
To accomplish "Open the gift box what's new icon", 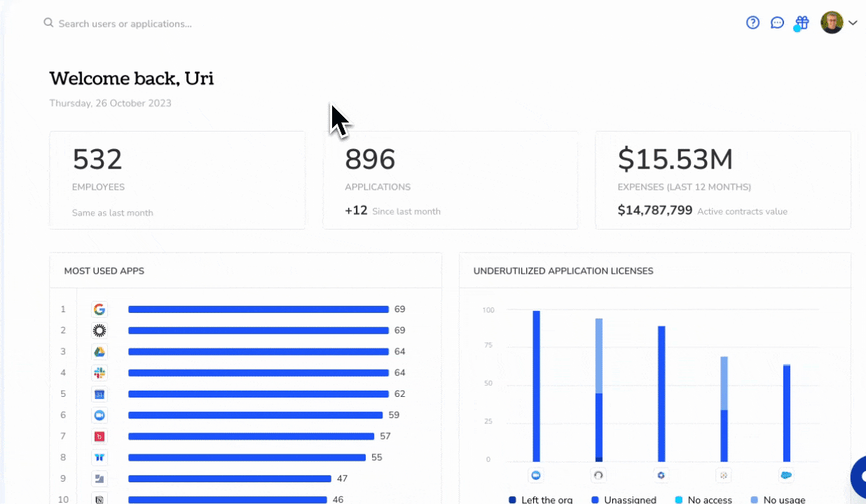I will [802, 23].
